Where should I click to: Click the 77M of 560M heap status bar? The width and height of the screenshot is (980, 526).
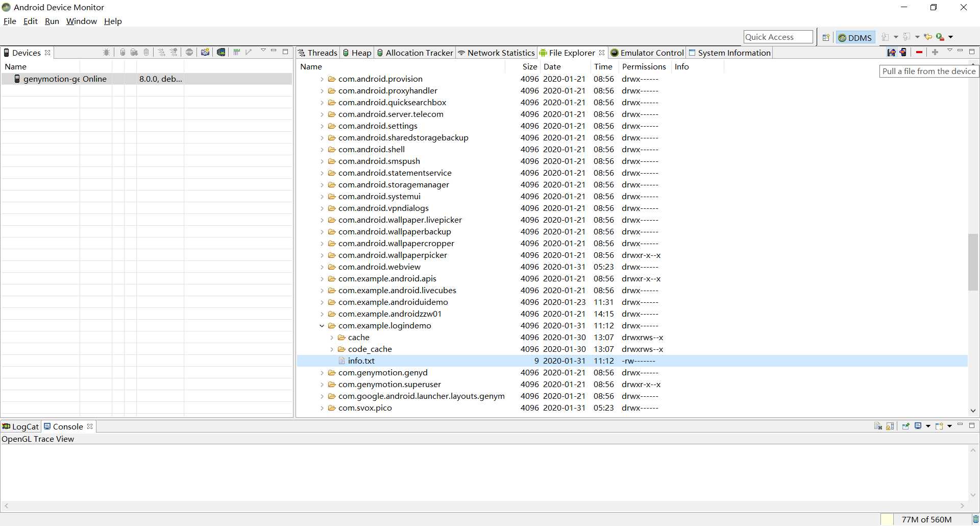coord(926,519)
